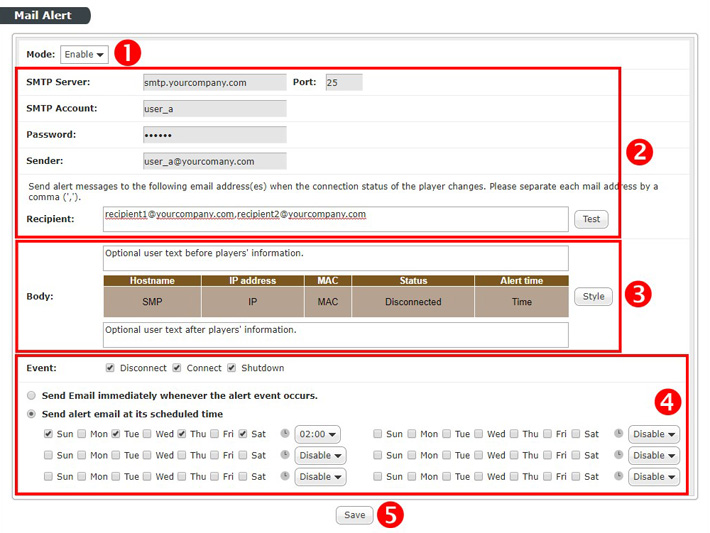
Task: Open the right second-row Disable time dropdown
Action: (x=654, y=455)
